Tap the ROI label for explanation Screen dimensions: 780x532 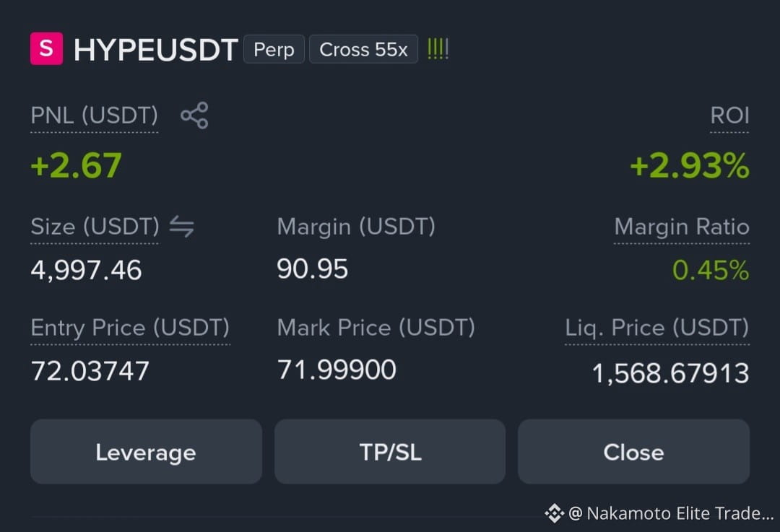(x=729, y=115)
